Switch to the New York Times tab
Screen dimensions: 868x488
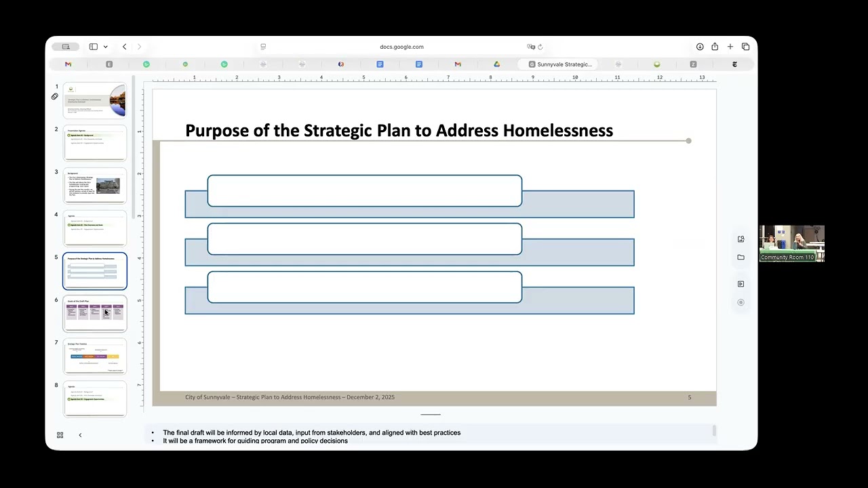(734, 64)
